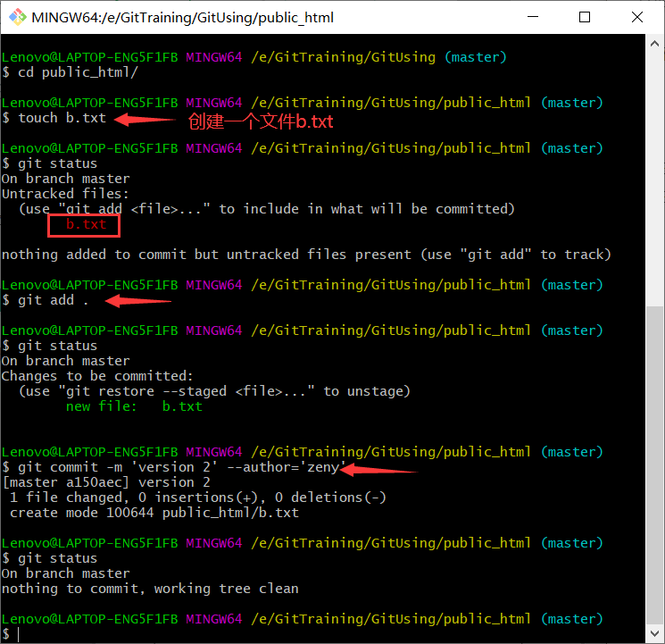Close the MINGW64 terminal window

pyautogui.click(x=636, y=17)
